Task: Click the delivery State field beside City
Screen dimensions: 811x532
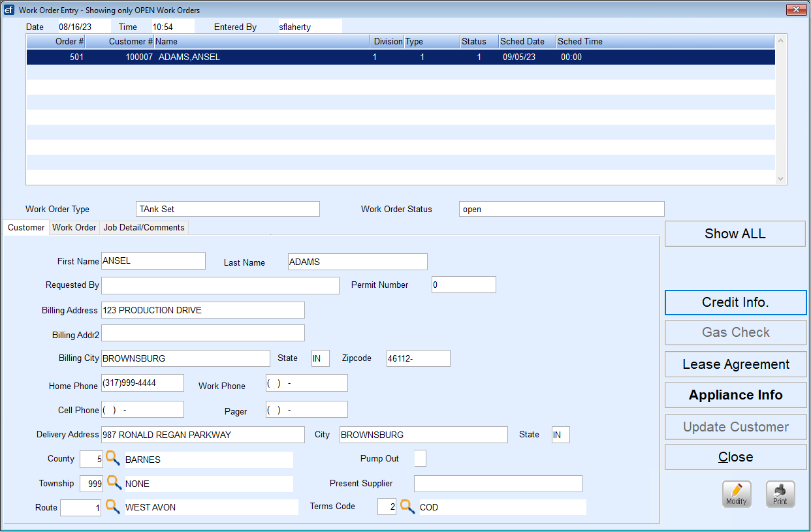Action: (x=561, y=435)
